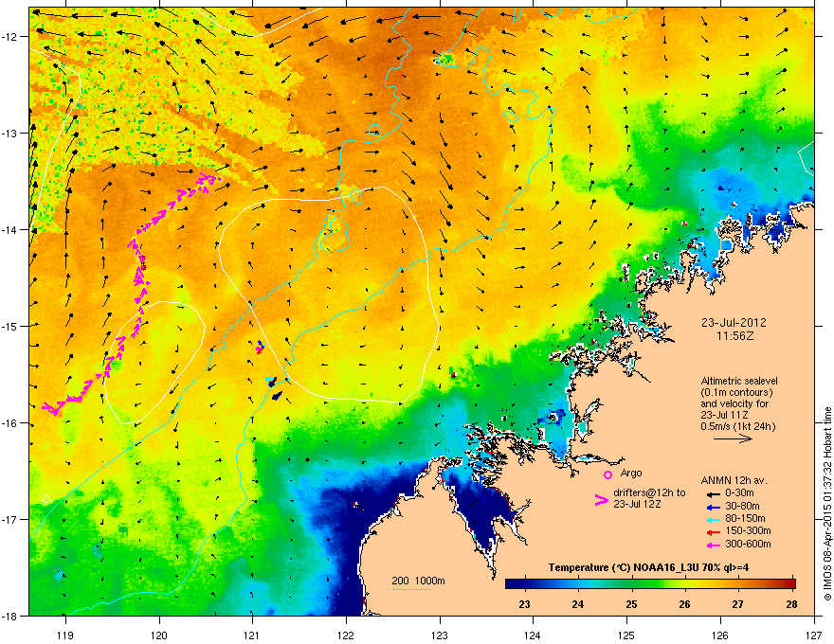Click the 0.5m/s velocity scale arrow
The height and width of the screenshot is (644, 834).
click(x=733, y=438)
